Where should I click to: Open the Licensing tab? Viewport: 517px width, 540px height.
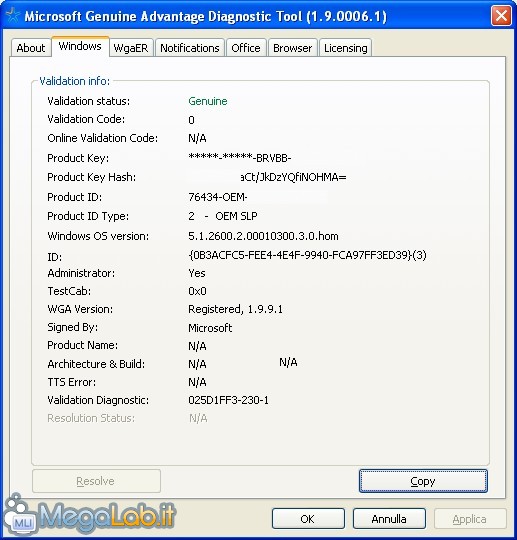coord(345,48)
